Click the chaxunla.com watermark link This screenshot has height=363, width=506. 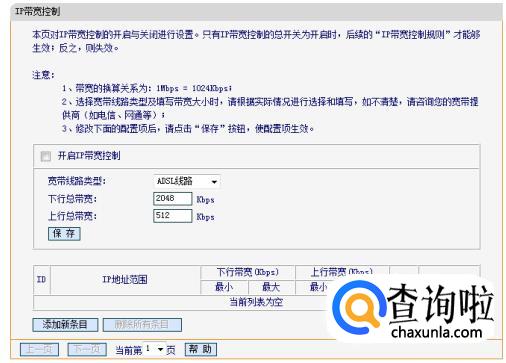pos(437,332)
